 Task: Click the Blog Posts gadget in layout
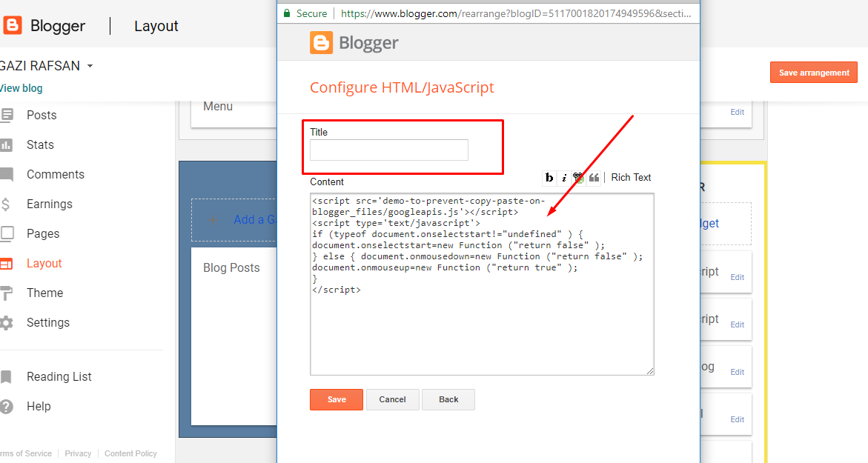[x=233, y=336]
